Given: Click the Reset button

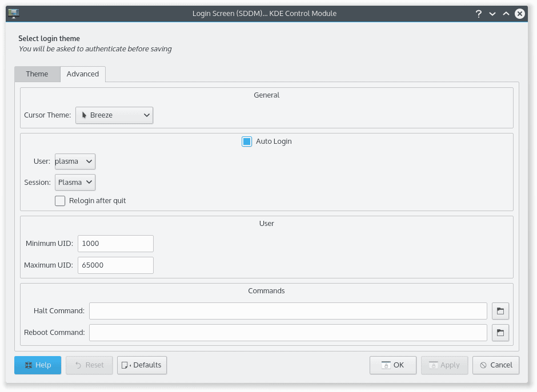Looking at the screenshot, I should tap(89, 365).
